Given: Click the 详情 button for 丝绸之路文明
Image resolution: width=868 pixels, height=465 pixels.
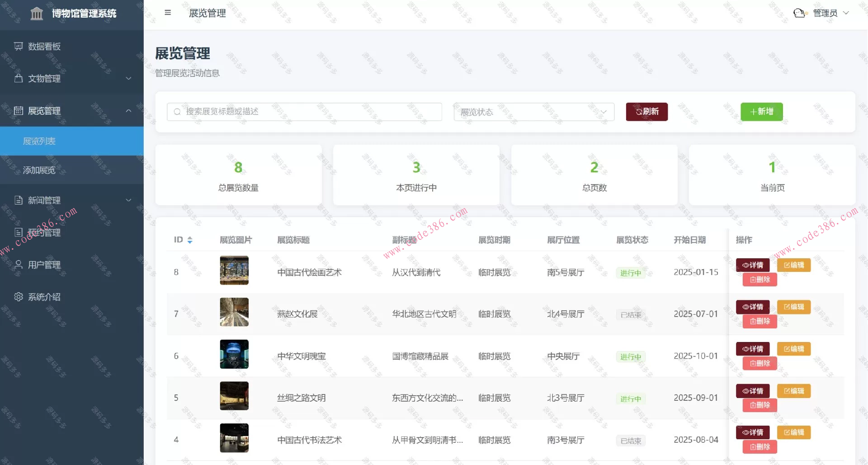Looking at the screenshot, I should coord(753,390).
